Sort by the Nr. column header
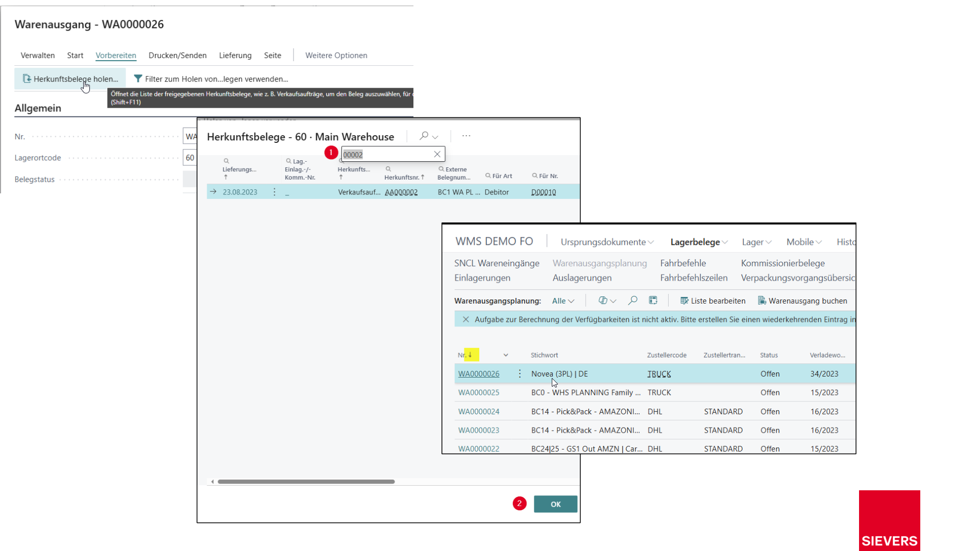Screen dimensions: 980x551 coord(465,355)
